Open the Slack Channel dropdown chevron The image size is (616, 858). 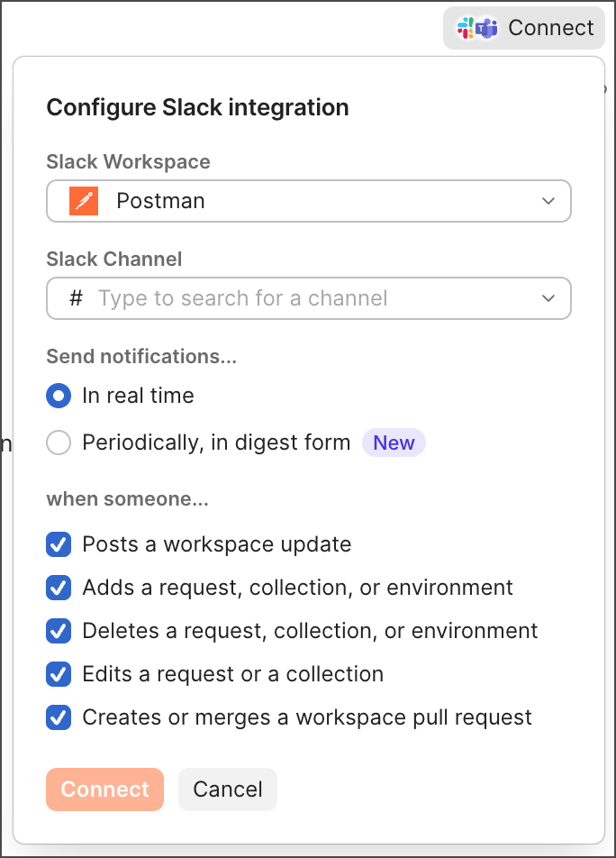coord(548,298)
